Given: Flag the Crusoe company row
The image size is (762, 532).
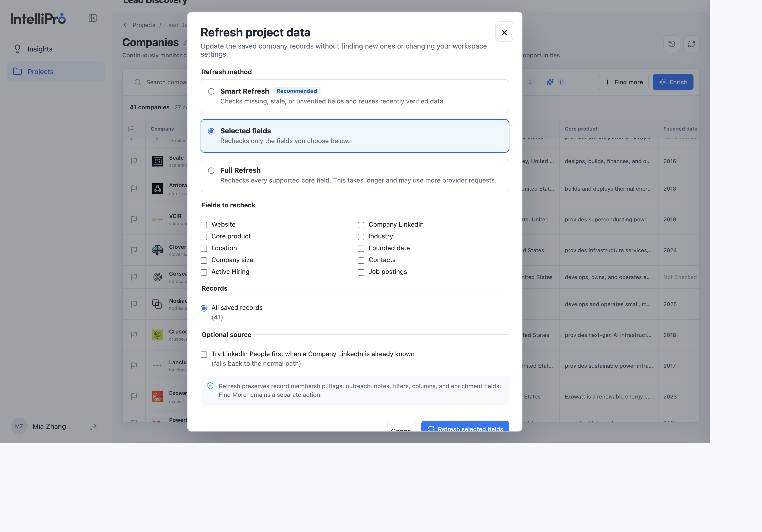Looking at the screenshot, I should pyautogui.click(x=134, y=335).
